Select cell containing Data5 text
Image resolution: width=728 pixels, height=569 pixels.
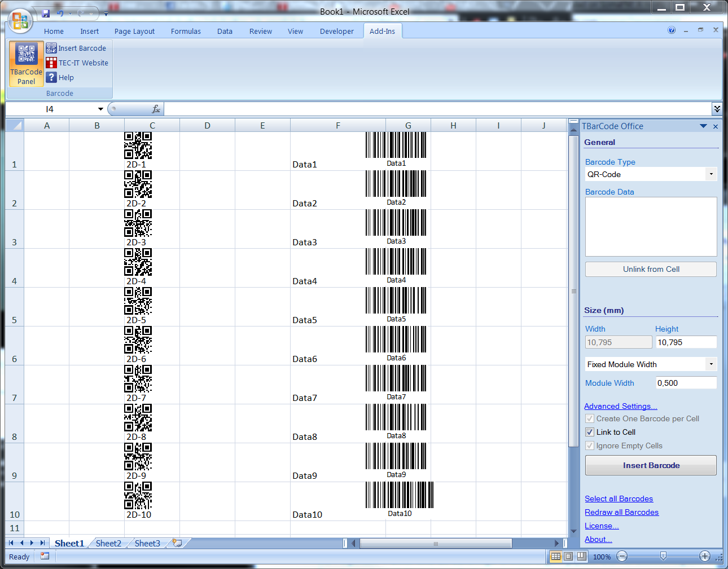tap(337, 307)
